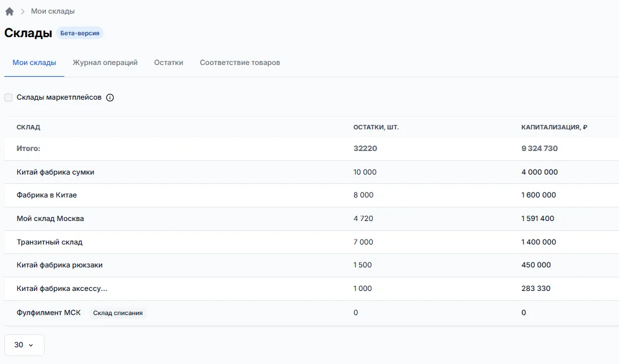Open warehouse Транзитный склад
This screenshot has width=619, height=364.
tap(50, 242)
